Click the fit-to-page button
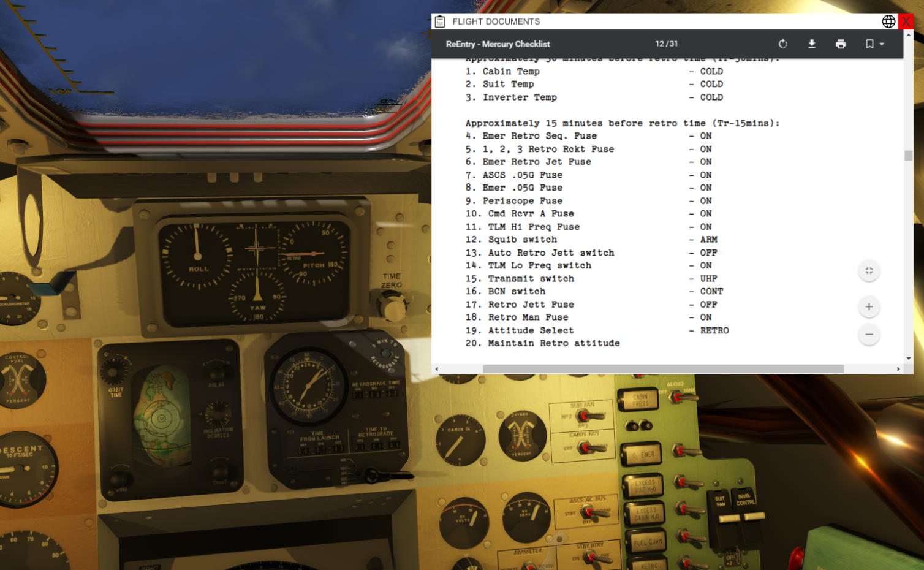The width and height of the screenshot is (924, 570). point(869,271)
